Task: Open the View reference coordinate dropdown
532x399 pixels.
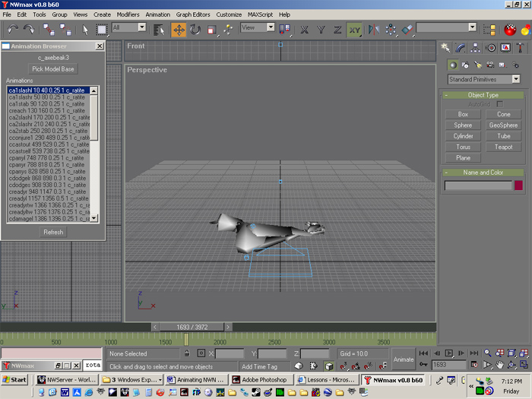Action: [x=258, y=27]
